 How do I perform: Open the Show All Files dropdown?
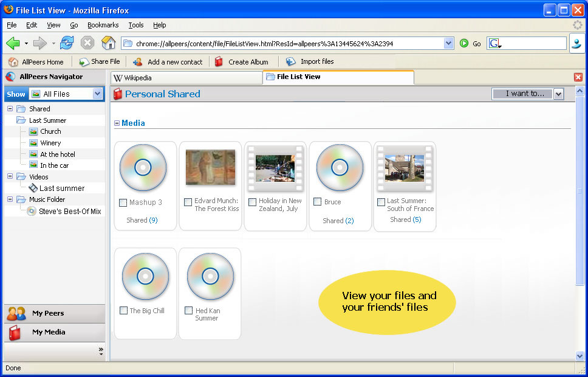pos(98,94)
